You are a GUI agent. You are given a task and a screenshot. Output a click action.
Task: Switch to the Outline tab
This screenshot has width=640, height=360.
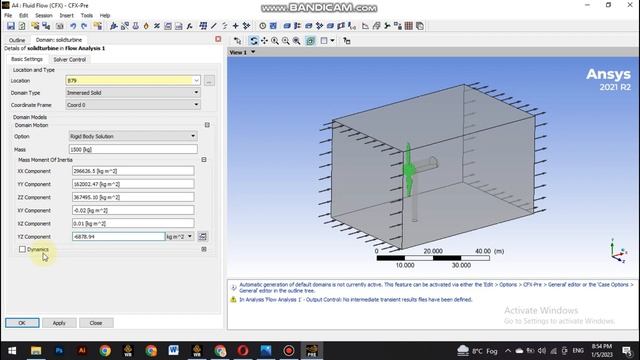point(17,40)
